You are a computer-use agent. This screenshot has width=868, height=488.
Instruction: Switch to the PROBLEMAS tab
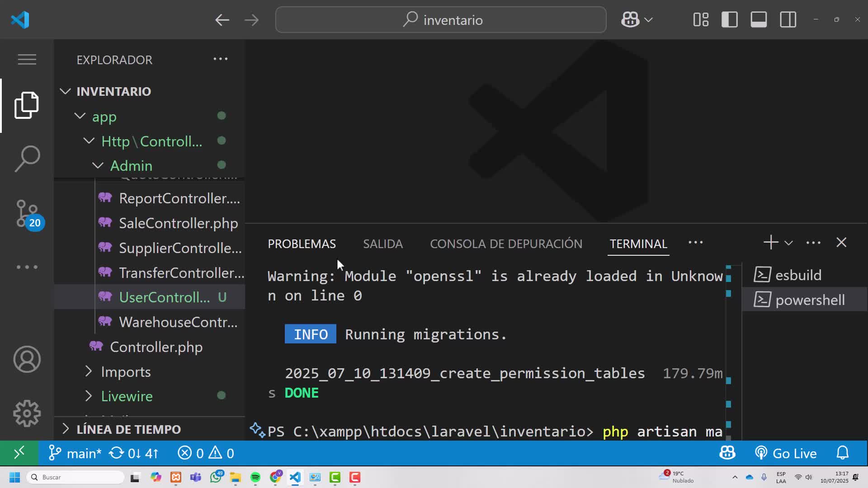(302, 244)
